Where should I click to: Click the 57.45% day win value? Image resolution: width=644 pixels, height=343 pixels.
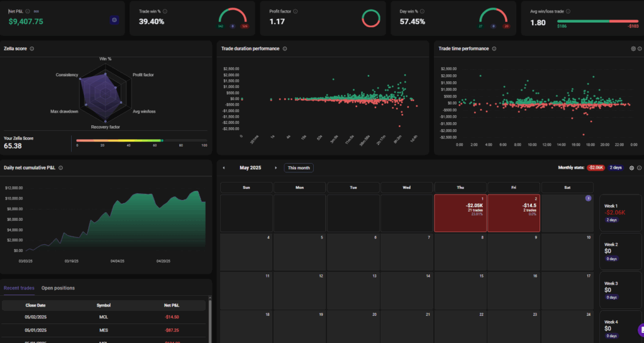413,21
